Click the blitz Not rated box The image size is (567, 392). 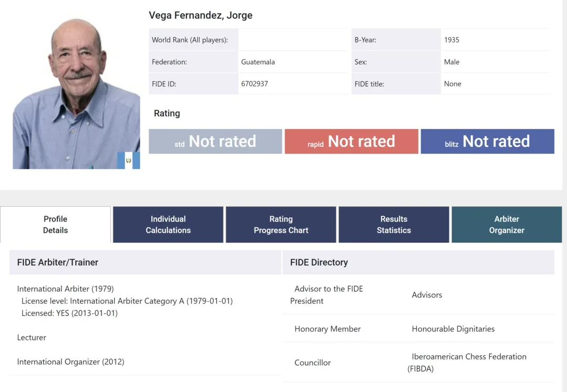coord(487,142)
